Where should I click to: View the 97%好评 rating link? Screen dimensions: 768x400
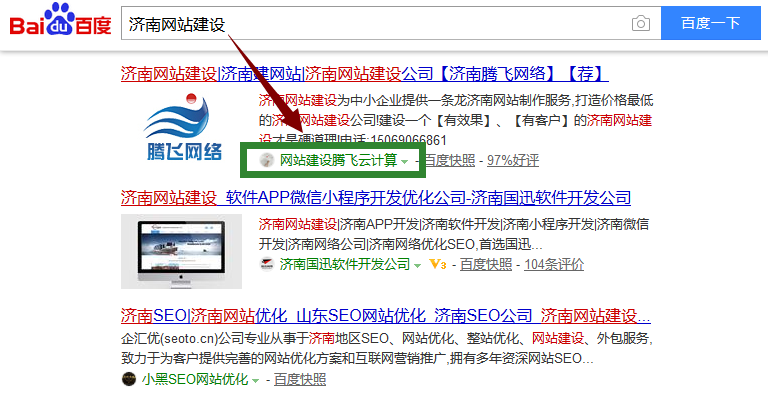(513, 160)
